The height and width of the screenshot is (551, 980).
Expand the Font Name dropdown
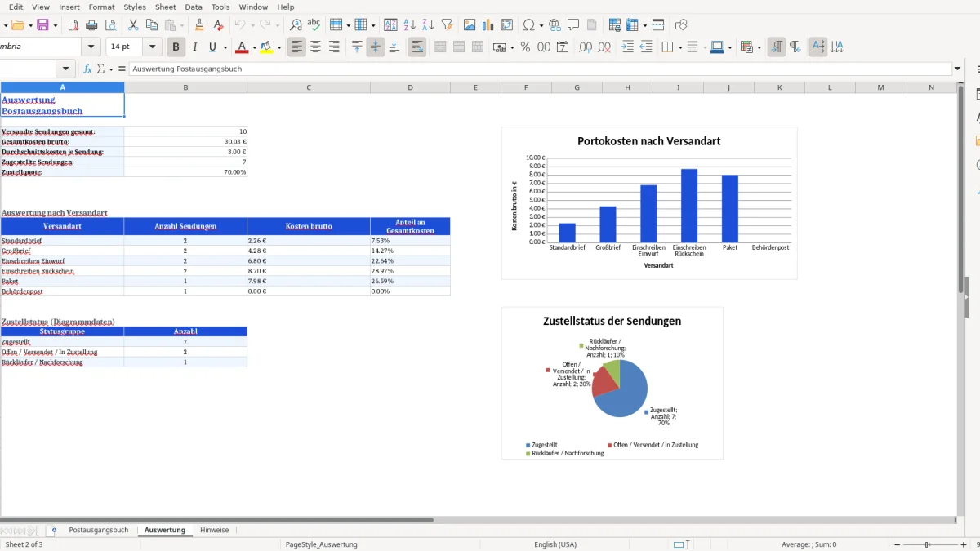tap(91, 47)
